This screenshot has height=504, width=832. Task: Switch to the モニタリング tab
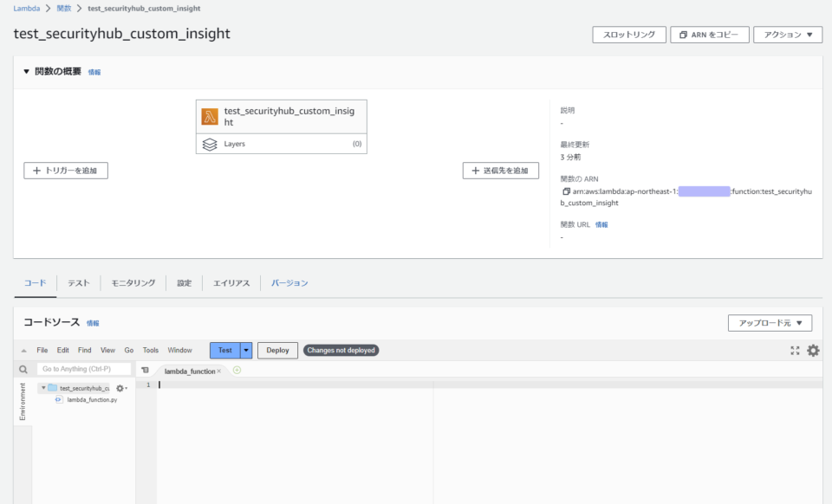(x=133, y=283)
